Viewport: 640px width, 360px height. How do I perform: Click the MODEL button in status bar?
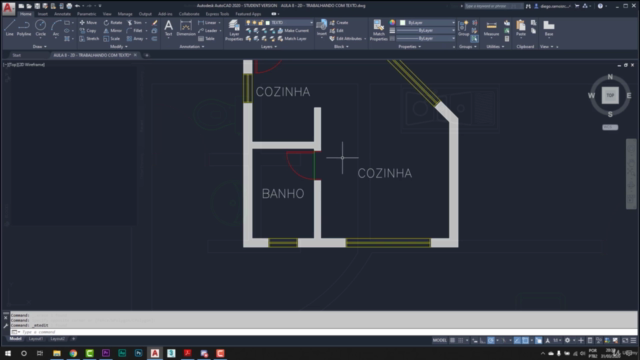point(440,340)
